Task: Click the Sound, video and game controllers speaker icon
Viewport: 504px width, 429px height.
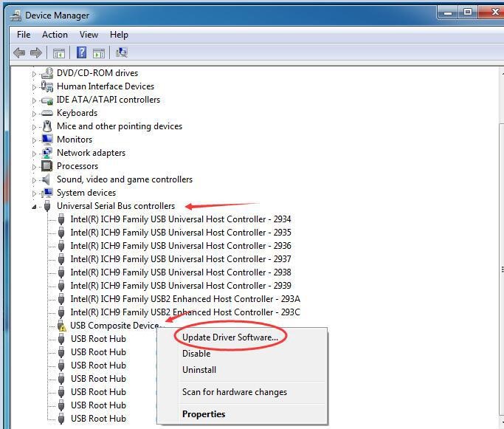Action: click(x=46, y=179)
